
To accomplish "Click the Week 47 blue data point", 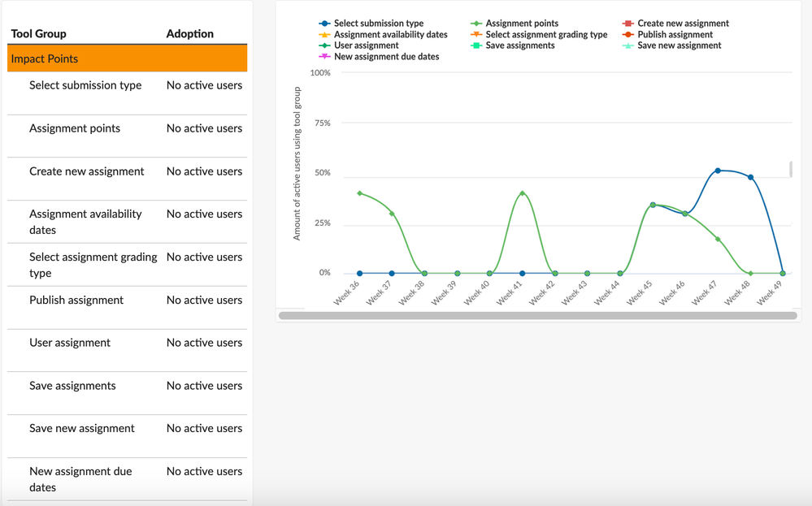I will pyautogui.click(x=718, y=171).
